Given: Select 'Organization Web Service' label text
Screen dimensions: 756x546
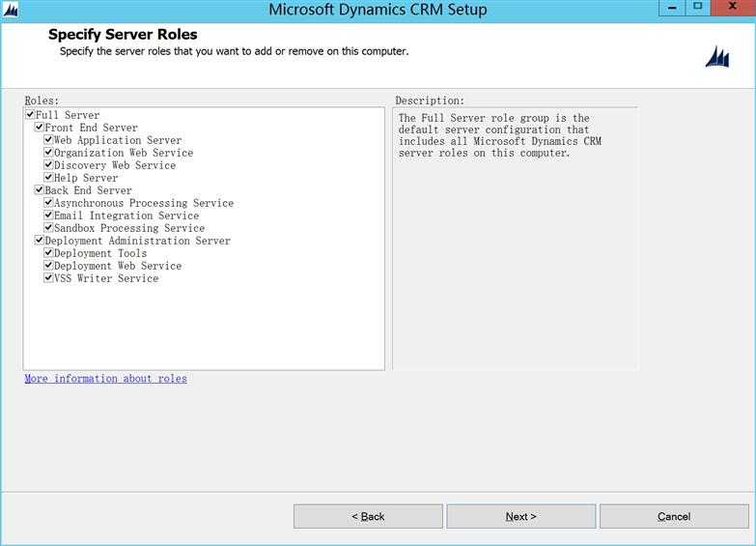Looking at the screenshot, I should [x=124, y=153].
